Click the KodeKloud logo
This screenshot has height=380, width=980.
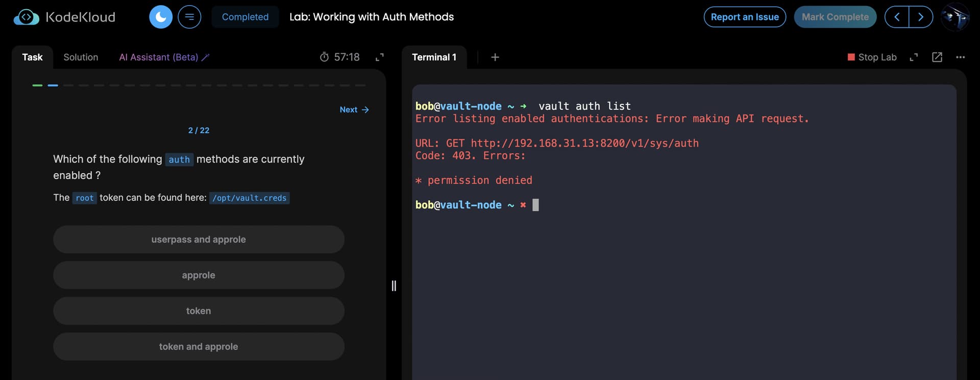64,17
